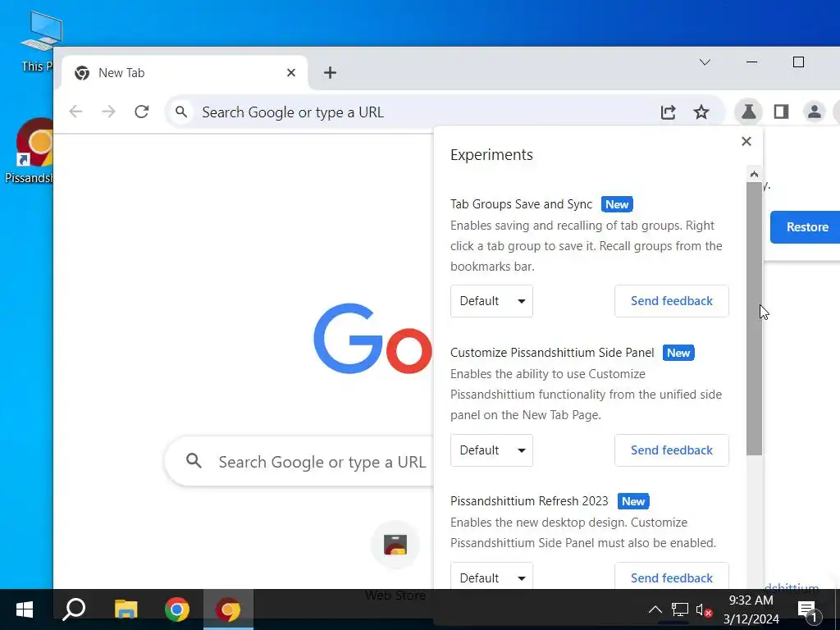
Task: Bookmark this tab with the star icon
Action: [701, 112]
